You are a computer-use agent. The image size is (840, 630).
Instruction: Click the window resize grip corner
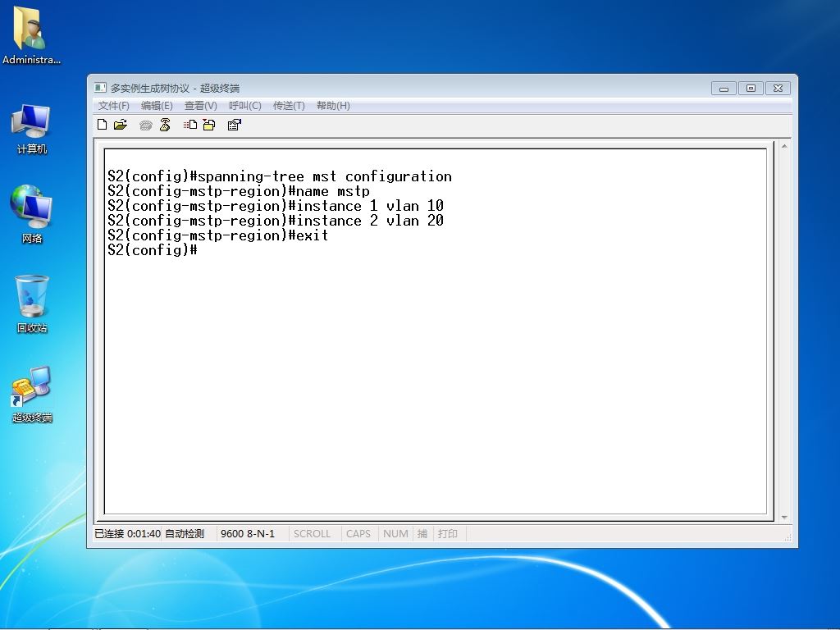(x=787, y=536)
